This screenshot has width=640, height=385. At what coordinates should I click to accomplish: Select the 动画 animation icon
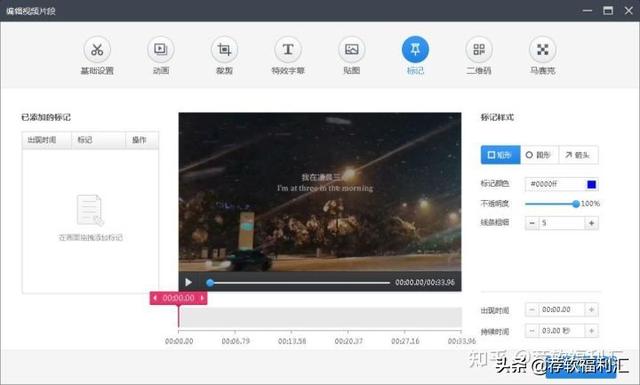click(161, 49)
